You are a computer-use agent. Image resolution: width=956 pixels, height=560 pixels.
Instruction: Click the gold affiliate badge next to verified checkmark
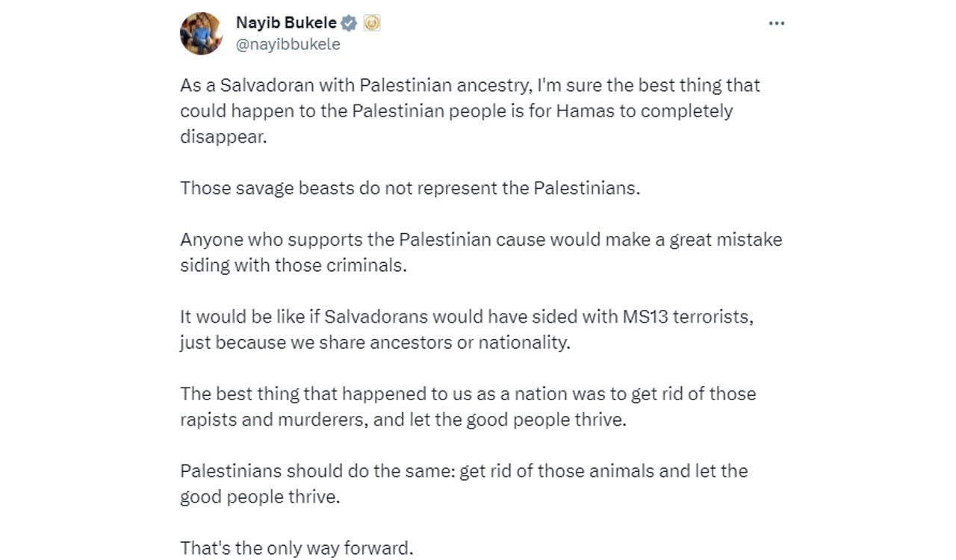[370, 22]
